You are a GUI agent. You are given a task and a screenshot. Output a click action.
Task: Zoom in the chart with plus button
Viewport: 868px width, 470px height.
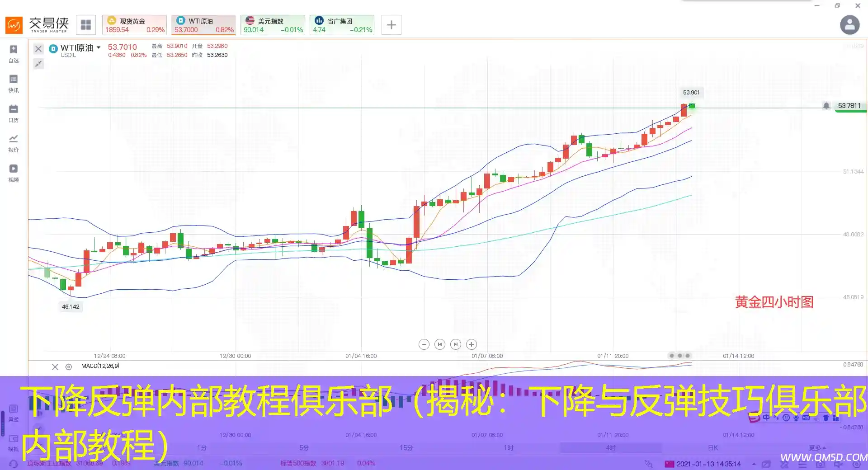tap(471, 344)
